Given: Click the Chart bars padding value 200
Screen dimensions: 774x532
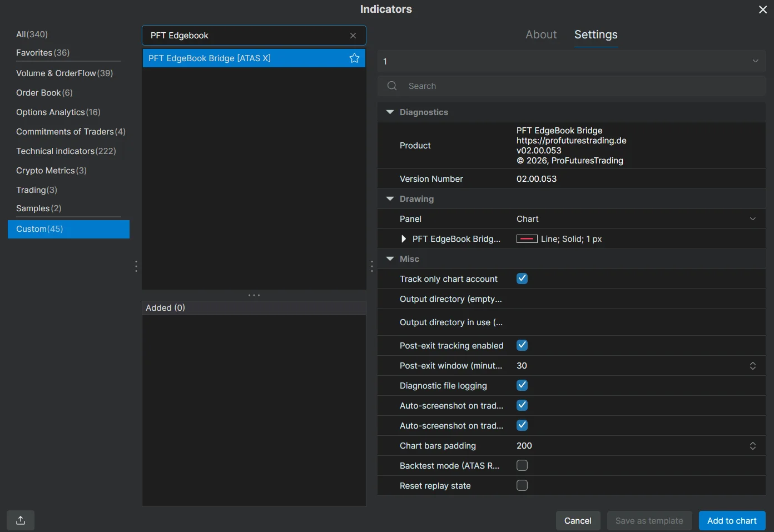Looking at the screenshot, I should 524,446.
